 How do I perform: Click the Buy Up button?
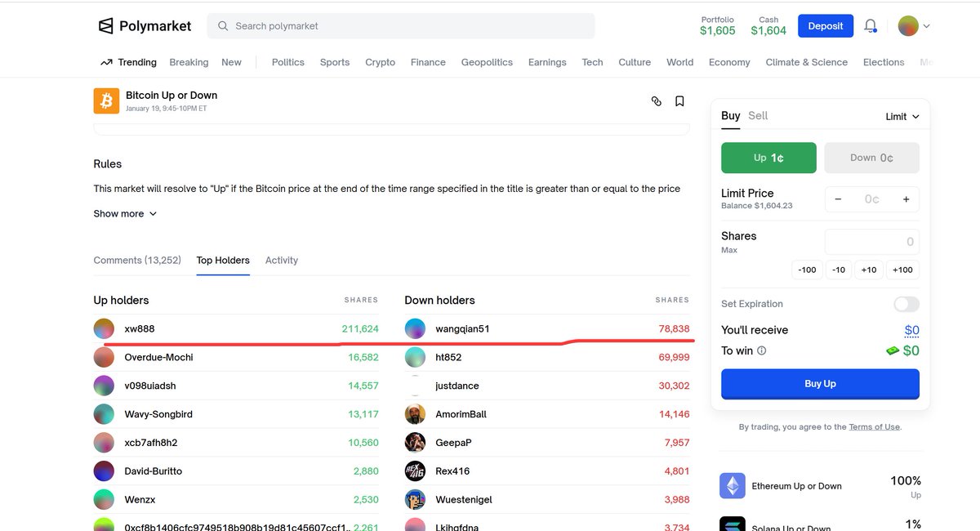click(x=820, y=384)
